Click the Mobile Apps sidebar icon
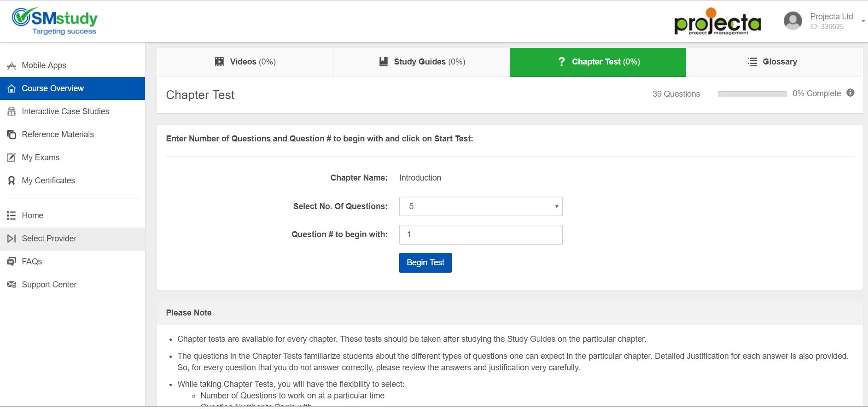 click(12, 66)
